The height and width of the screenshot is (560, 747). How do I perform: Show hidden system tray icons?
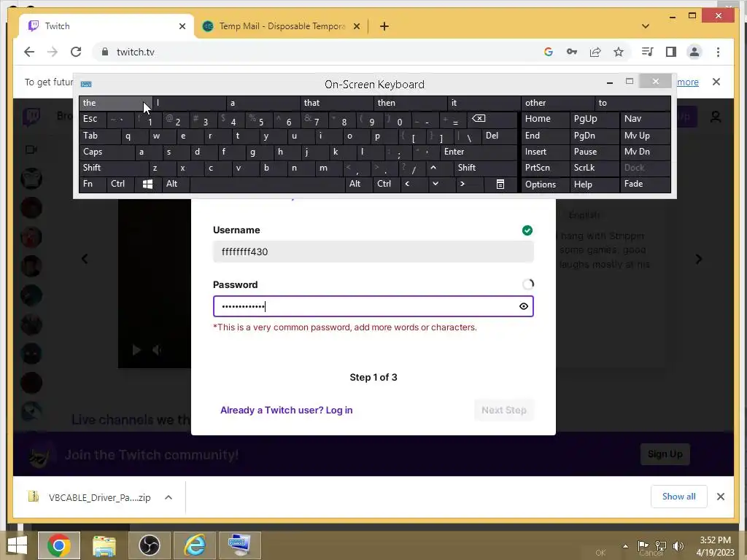(625, 546)
